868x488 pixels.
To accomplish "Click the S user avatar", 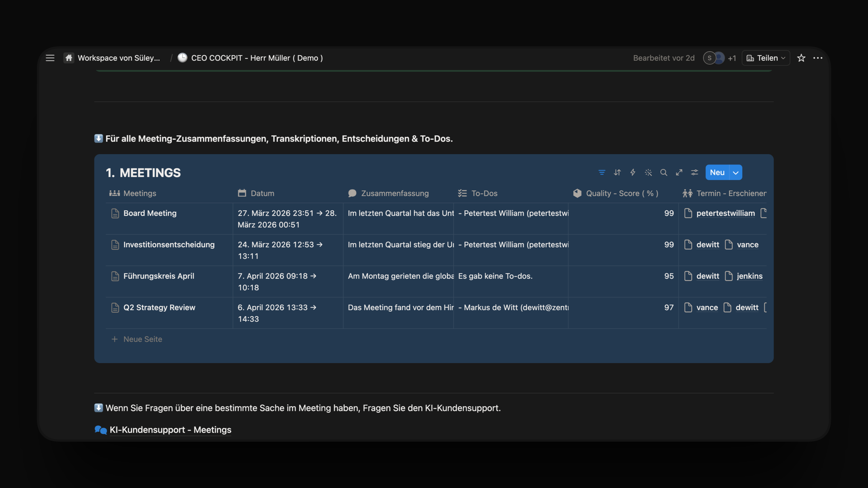I will pyautogui.click(x=709, y=58).
